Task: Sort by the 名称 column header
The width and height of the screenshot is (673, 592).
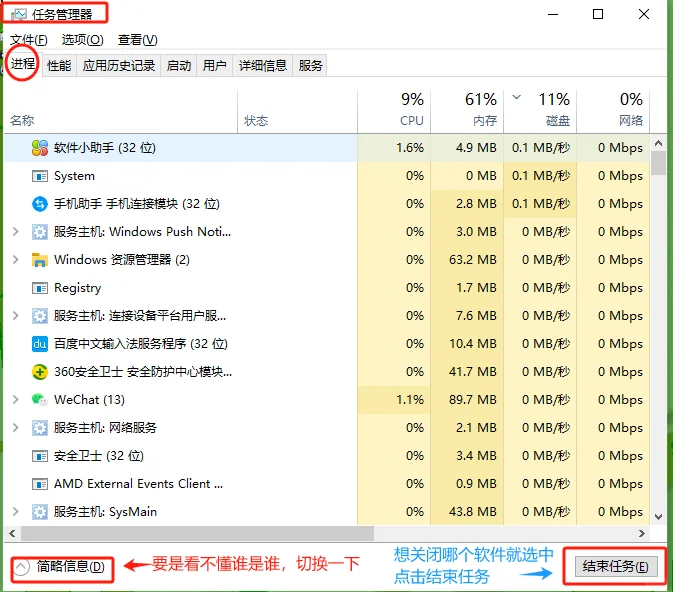Action: (121, 112)
